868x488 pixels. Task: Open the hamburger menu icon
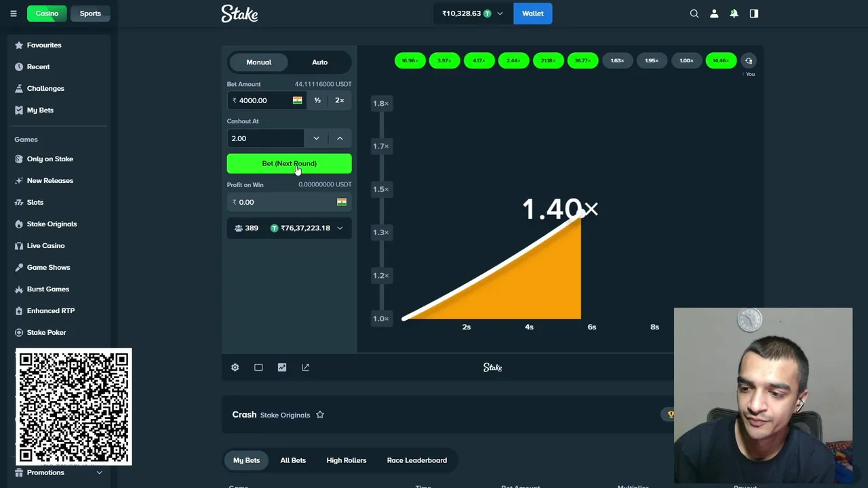click(x=14, y=14)
